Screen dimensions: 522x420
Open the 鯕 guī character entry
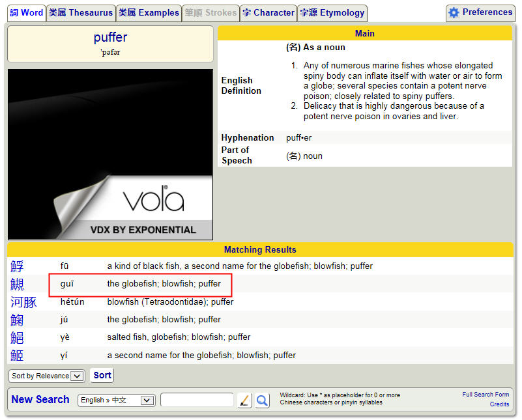click(x=17, y=285)
